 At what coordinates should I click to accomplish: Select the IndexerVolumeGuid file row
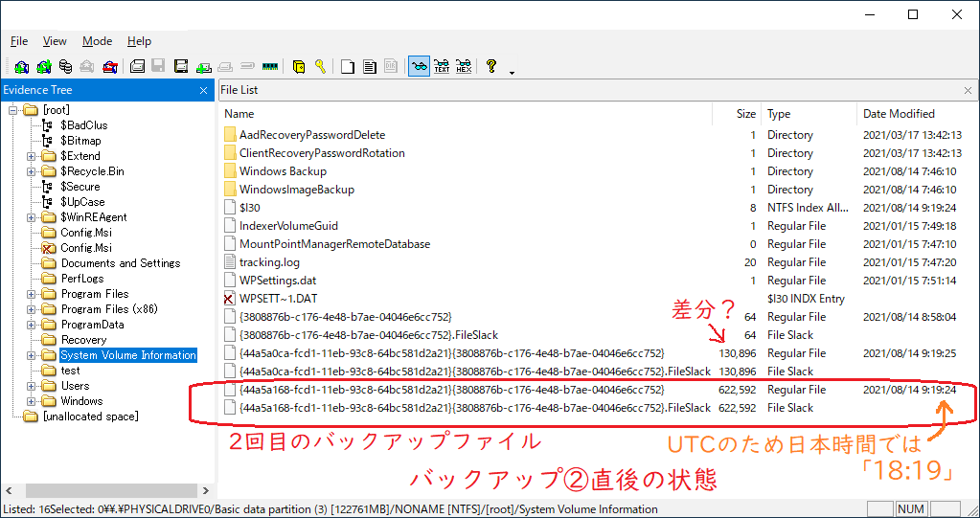click(288, 226)
